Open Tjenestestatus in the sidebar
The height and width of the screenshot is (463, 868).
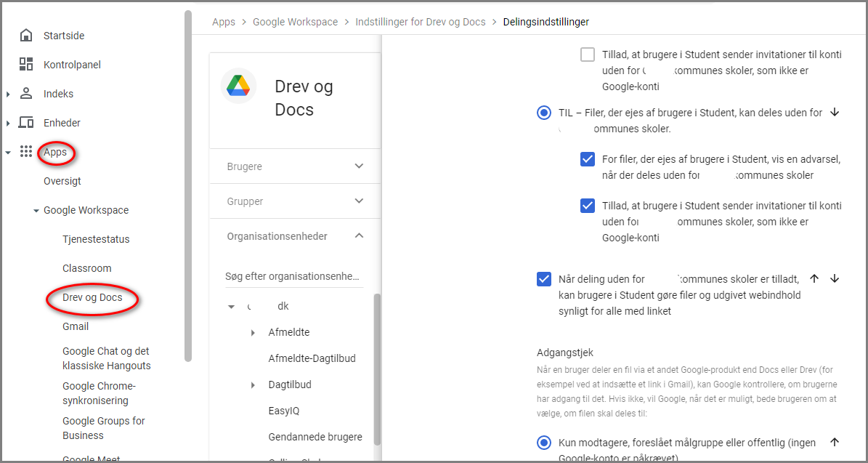(x=97, y=239)
